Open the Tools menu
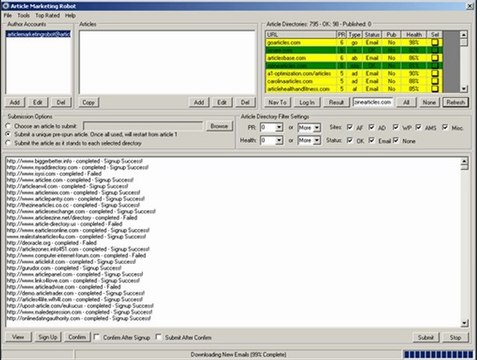The height and width of the screenshot is (360, 477). [x=23, y=15]
